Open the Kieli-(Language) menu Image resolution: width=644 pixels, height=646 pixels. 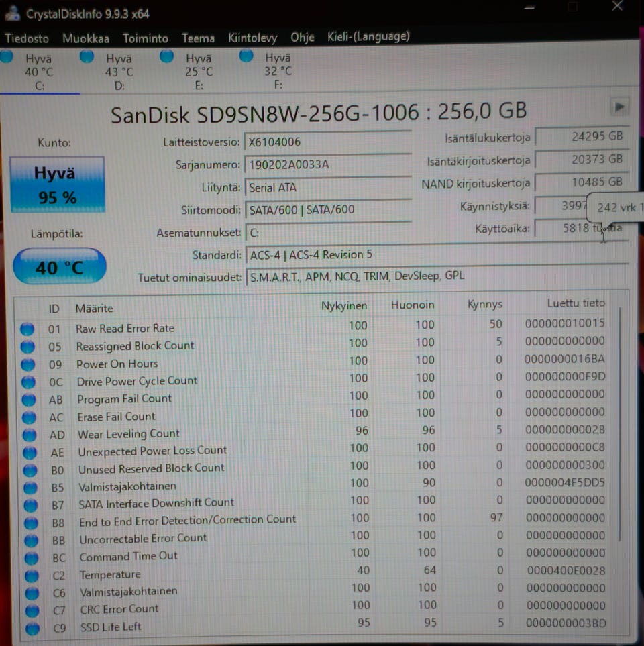click(x=368, y=37)
